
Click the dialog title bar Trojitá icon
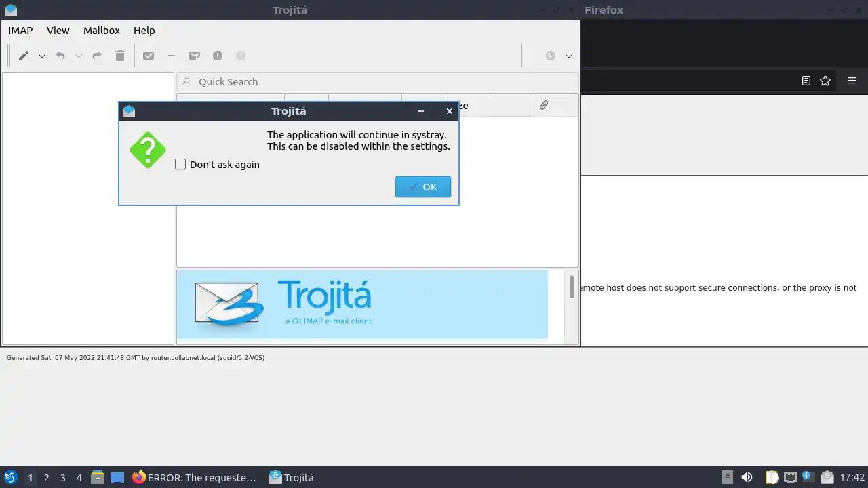[129, 111]
